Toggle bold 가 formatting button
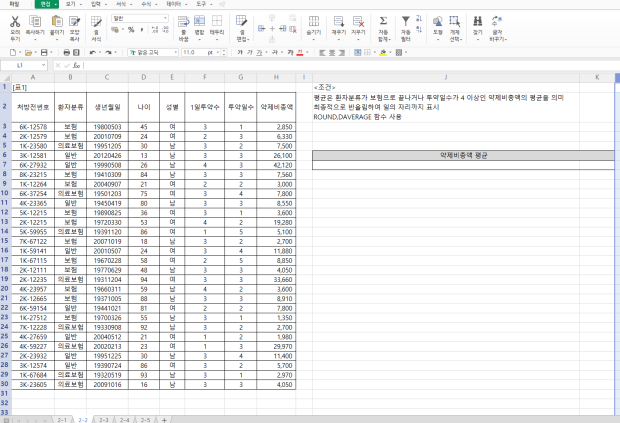The width and height of the screenshot is (620, 423). click(x=240, y=51)
